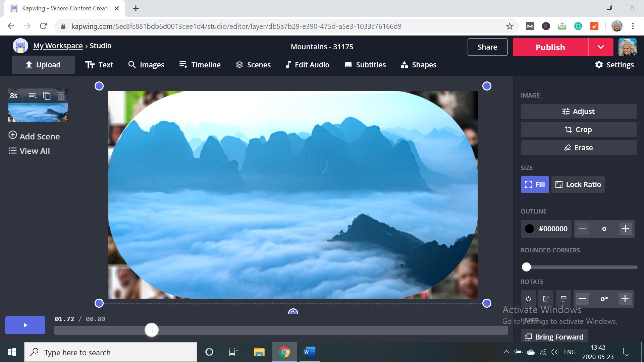Screen dimensions: 644x362
Task: Click the rotate 90 degrees icon
Action: pyautogui.click(x=528, y=299)
